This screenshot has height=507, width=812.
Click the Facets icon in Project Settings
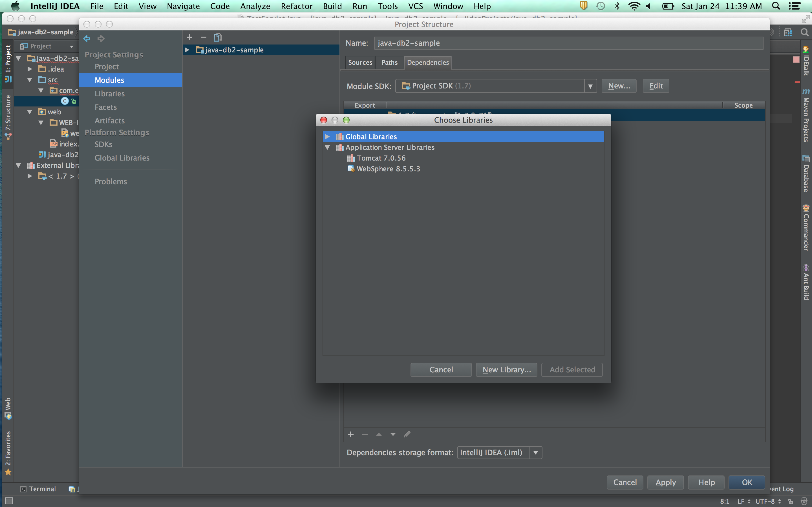(105, 106)
